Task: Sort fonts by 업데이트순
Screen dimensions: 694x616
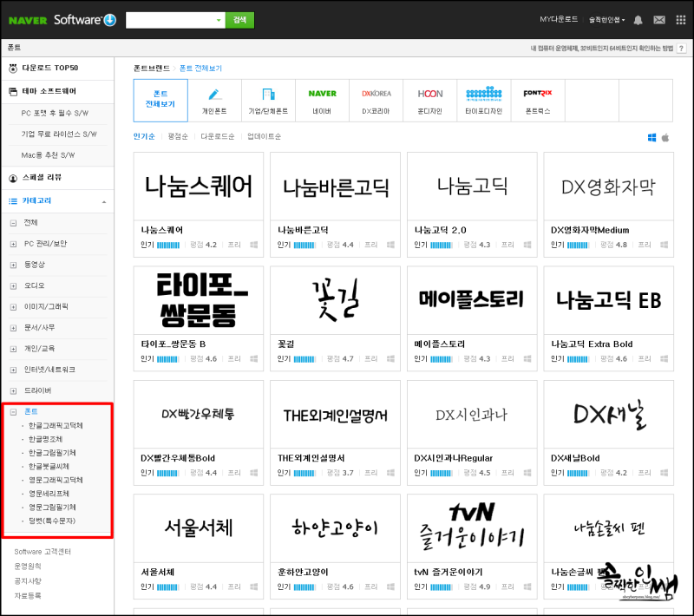Action: coord(264,136)
